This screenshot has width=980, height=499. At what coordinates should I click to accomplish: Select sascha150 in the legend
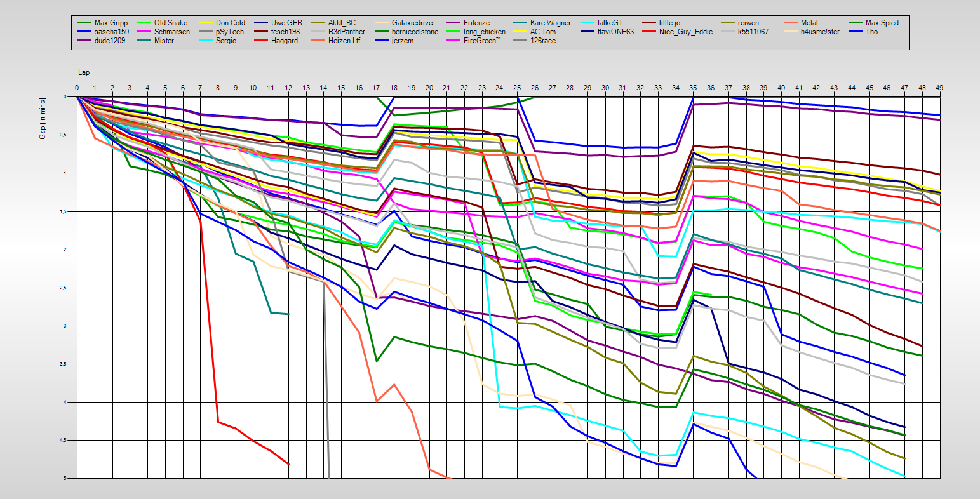(x=112, y=32)
